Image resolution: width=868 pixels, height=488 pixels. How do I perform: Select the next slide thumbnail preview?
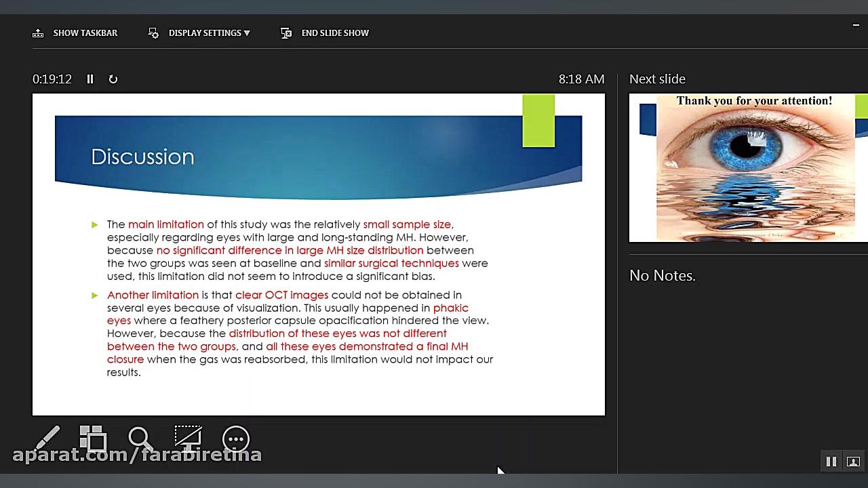(749, 168)
